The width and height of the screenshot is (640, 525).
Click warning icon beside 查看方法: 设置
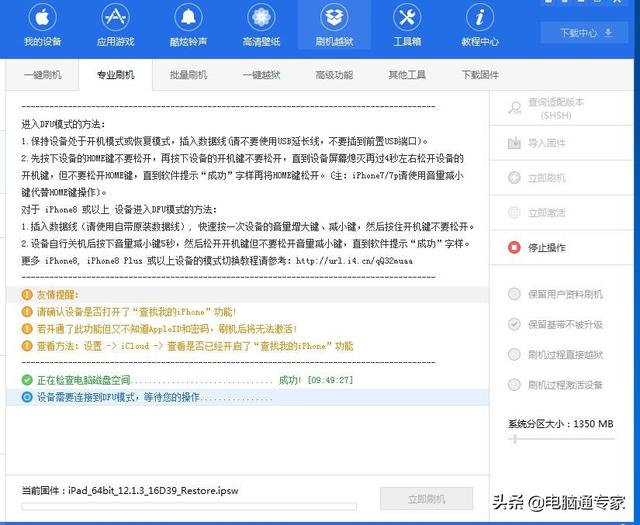pyautogui.click(x=27, y=346)
